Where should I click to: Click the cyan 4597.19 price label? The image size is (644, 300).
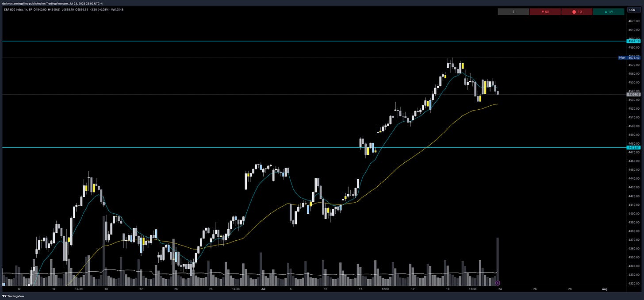coord(634,41)
